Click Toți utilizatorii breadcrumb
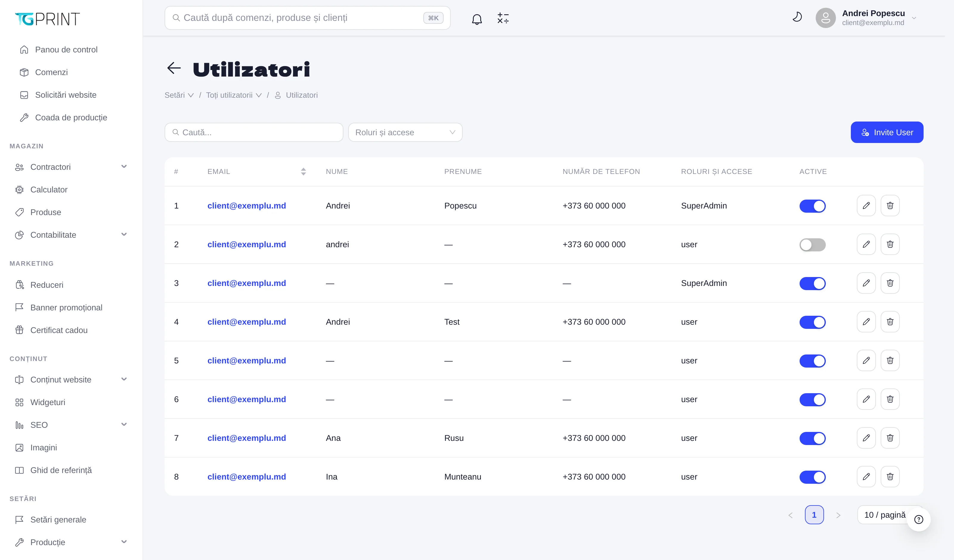This screenshot has height=560, width=954. tap(233, 95)
